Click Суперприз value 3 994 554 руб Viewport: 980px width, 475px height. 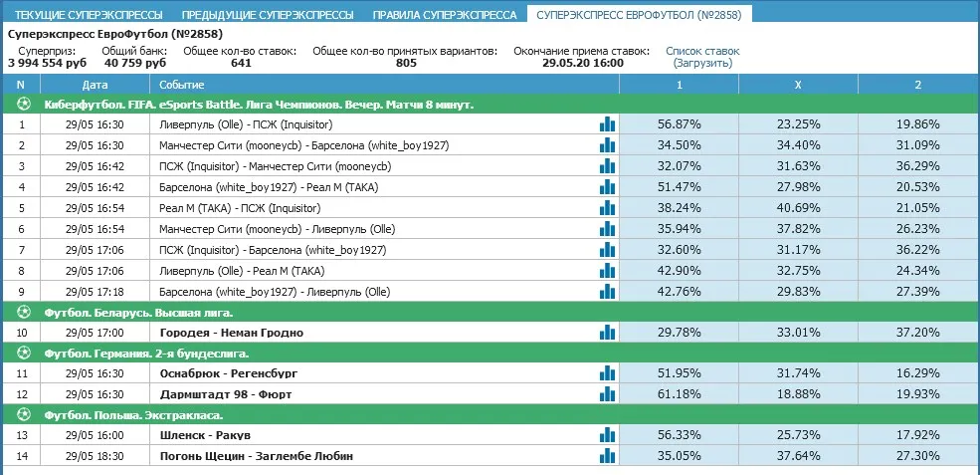pos(48,63)
